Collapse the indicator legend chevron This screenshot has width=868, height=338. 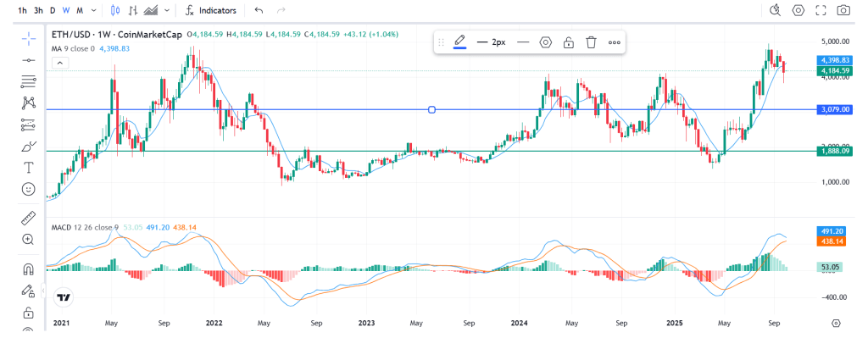coord(61,63)
